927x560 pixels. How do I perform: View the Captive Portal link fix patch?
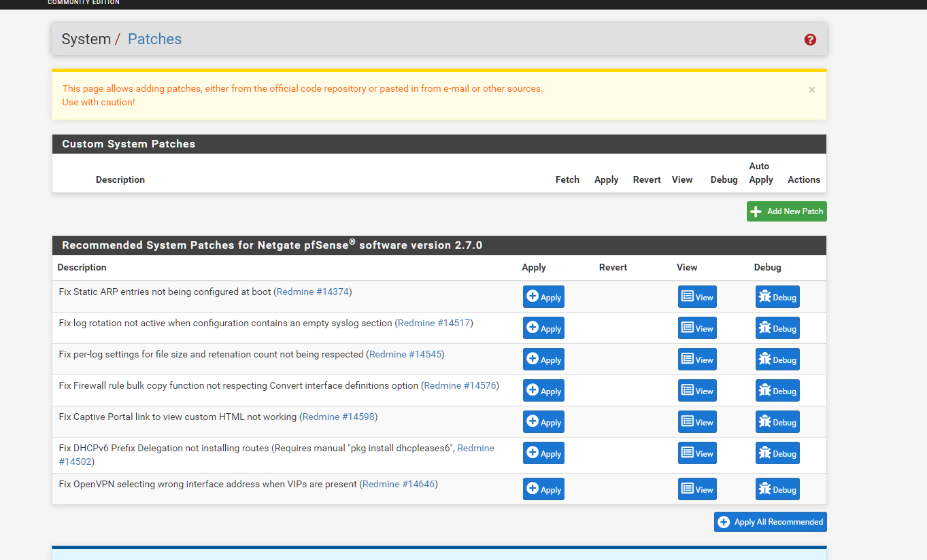pyautogui.click(x=697, y=422)
